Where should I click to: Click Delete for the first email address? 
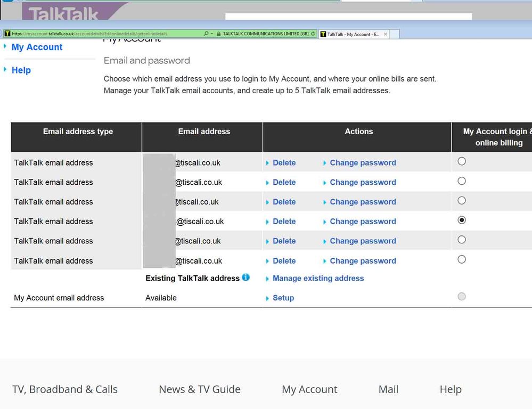pyautogui.click(x=284, y=163)
